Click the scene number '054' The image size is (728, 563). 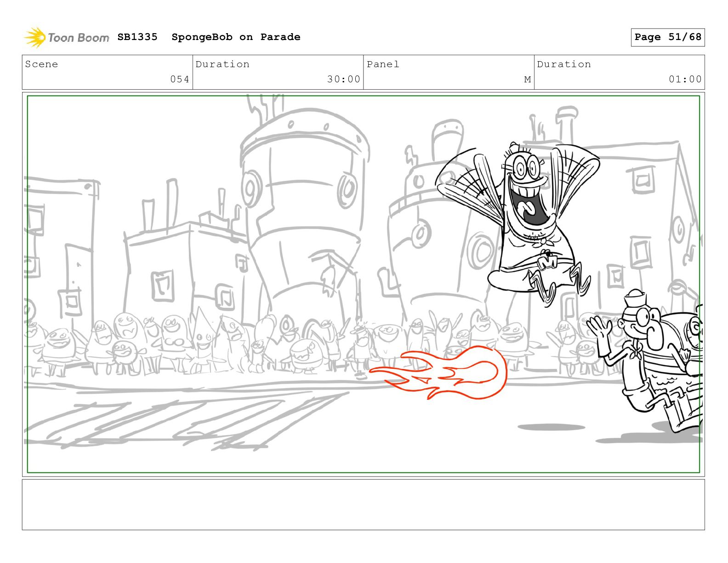tap(180, 79)
